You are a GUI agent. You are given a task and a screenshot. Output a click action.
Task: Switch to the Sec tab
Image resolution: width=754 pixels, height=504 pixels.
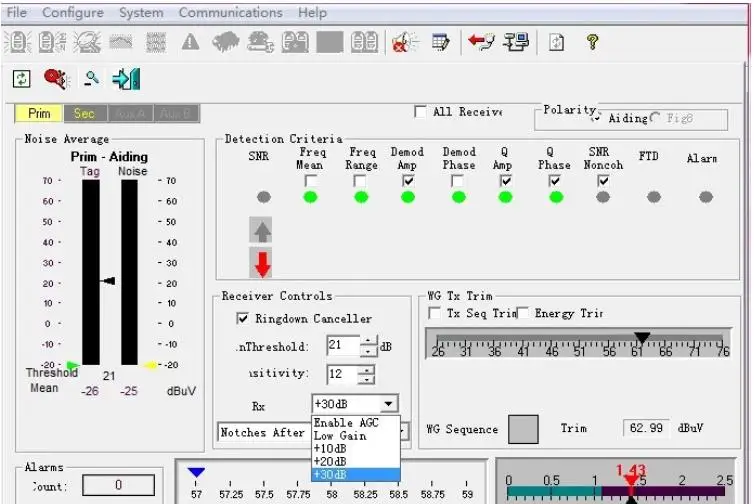tap(84, 113)
